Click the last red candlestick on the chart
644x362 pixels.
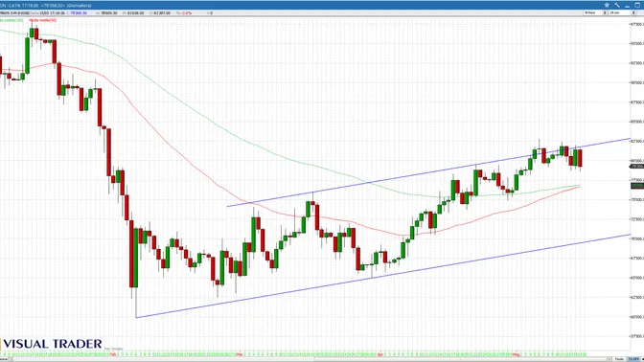point(580,158)
